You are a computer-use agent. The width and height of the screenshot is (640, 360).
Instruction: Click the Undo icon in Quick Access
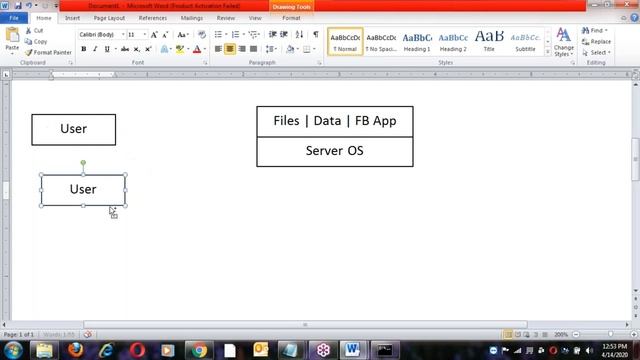(x=29, y=6)
